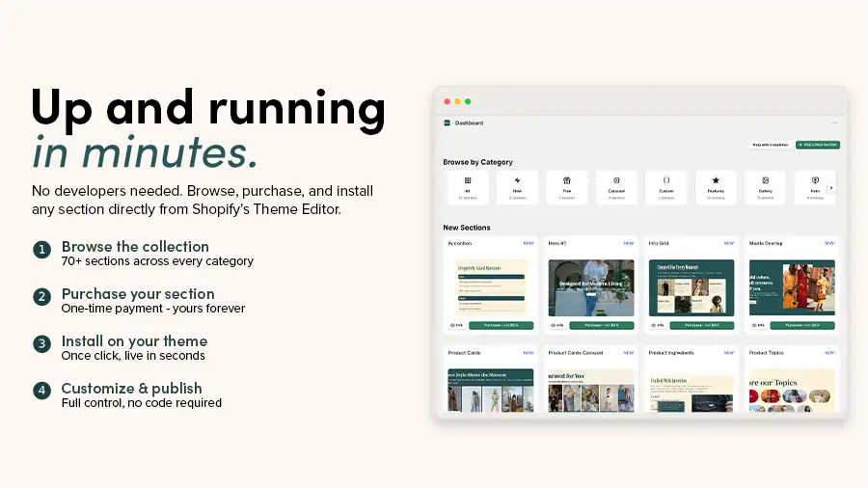
Task: Open Info for the Accordion section
Action: pyautogui.click(x=457, y=325)
